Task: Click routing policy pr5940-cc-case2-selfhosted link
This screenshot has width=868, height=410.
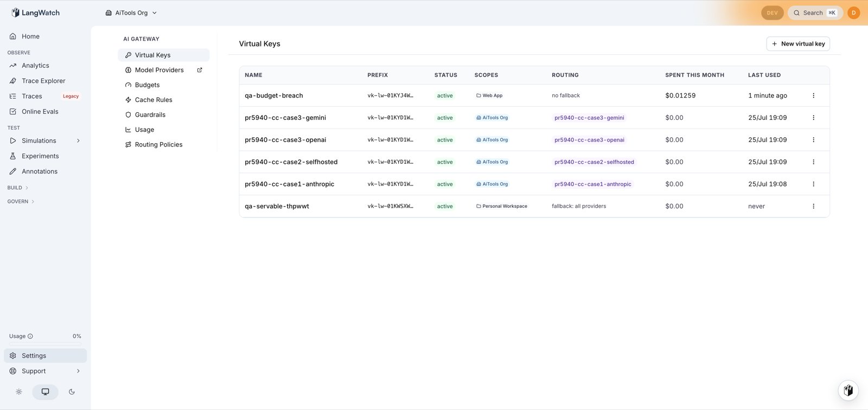Action: (594, 162)
